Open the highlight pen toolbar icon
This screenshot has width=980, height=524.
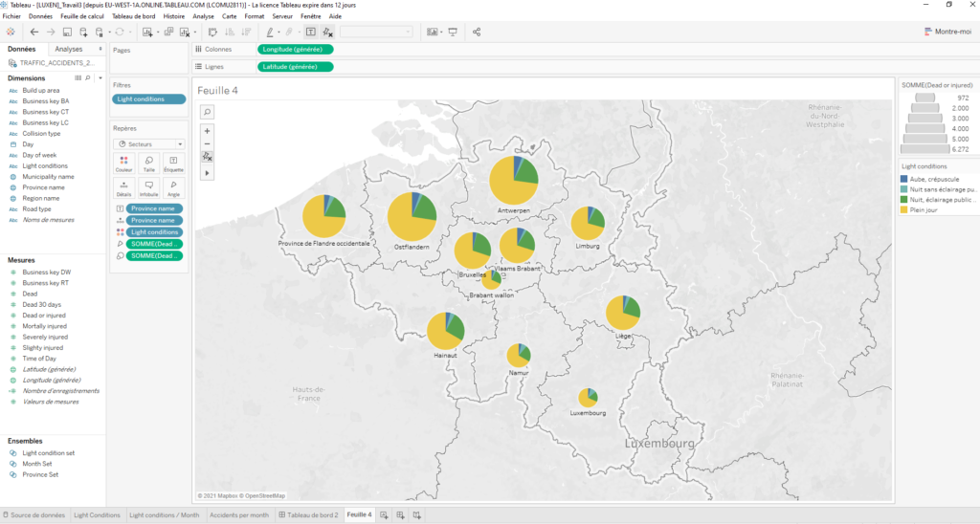pos(270,32)
